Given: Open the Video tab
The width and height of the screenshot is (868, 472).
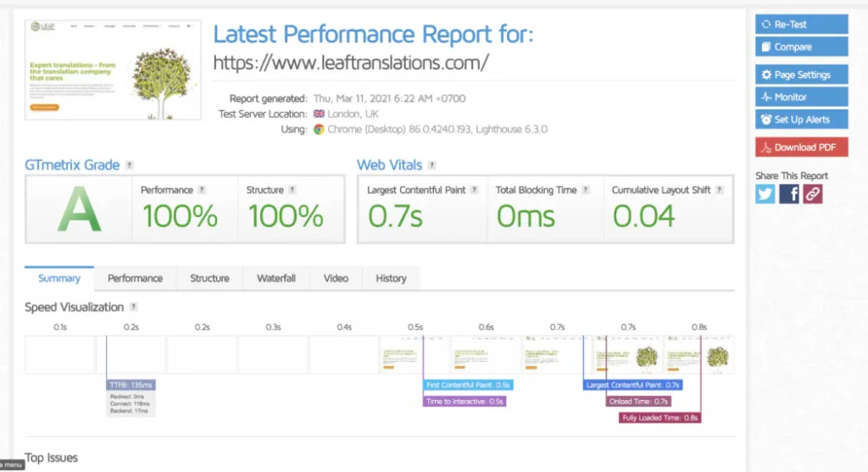Looking at the screenshot, I should pos(336,278).
